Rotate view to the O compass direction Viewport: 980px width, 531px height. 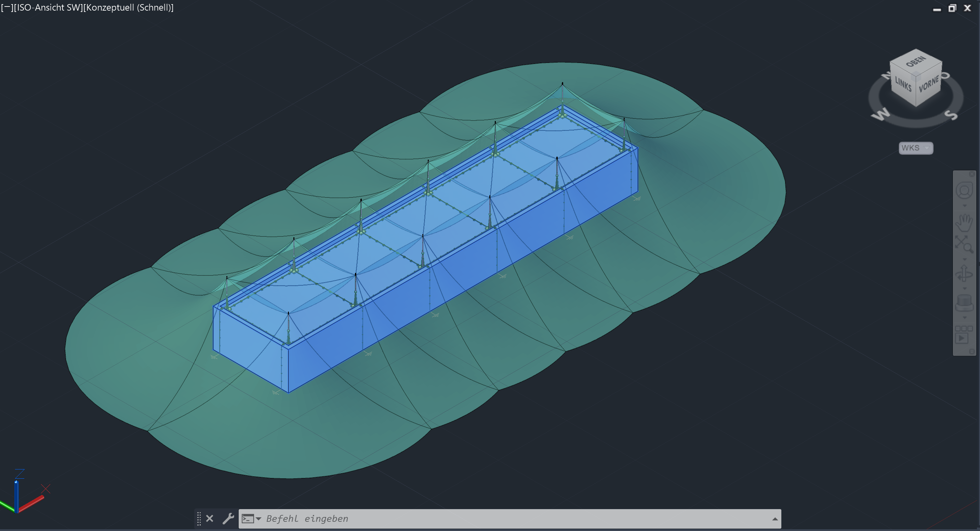[x=946, y=75]
